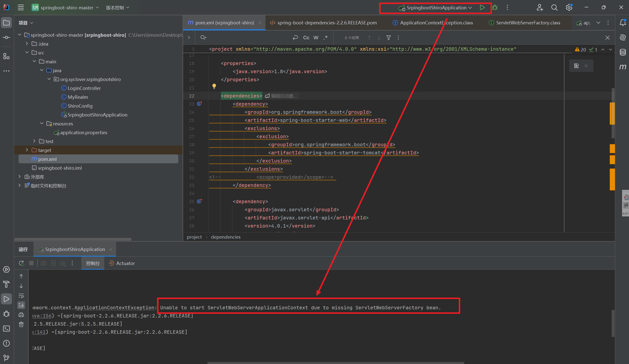
Task: Switch to Actuator tab in Run panel
Action: [125, 263]
